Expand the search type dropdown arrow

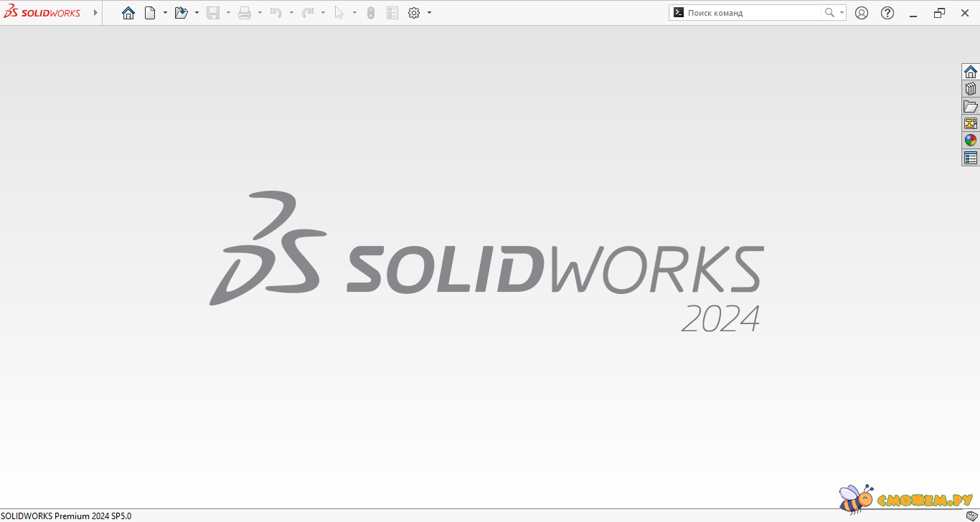click(842, 13)
